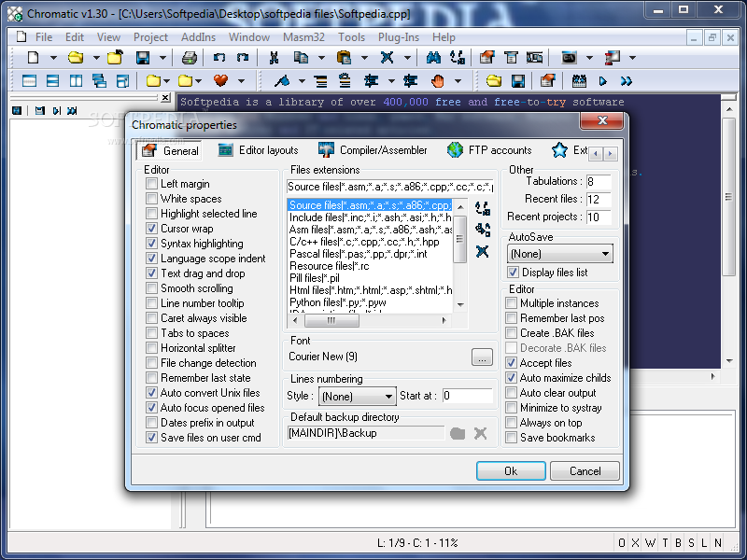Switch to FTP accounts tab
The width and height of the screenshot is (747, 560).
(489, 150)
